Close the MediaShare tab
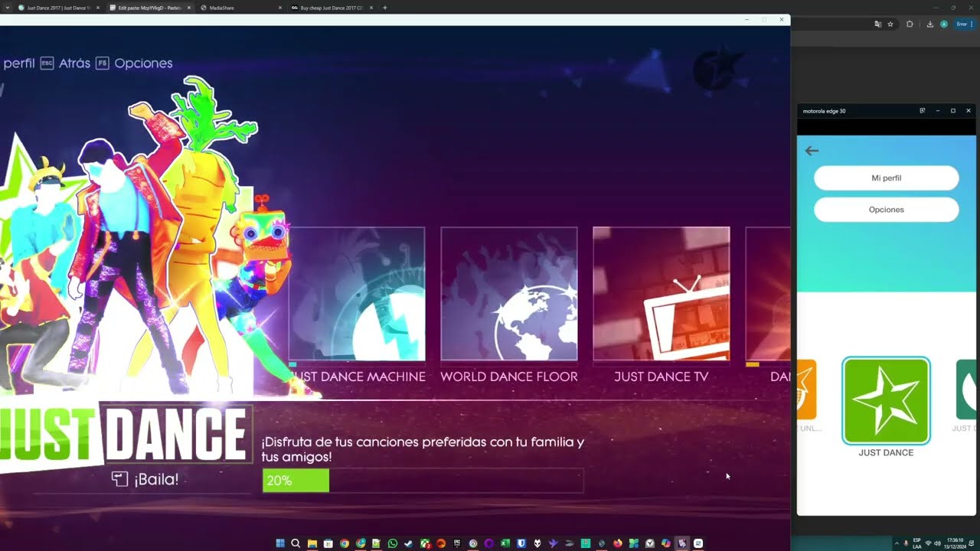 [279, 8]
